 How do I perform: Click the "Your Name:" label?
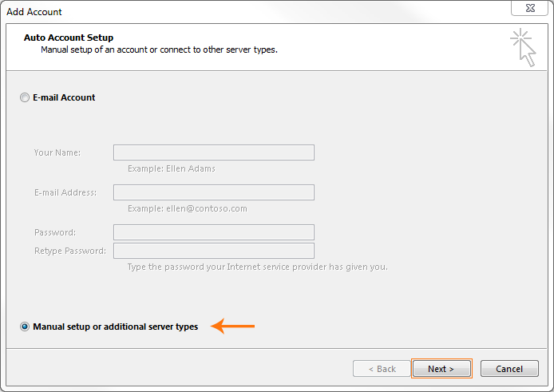pos(57,152)
